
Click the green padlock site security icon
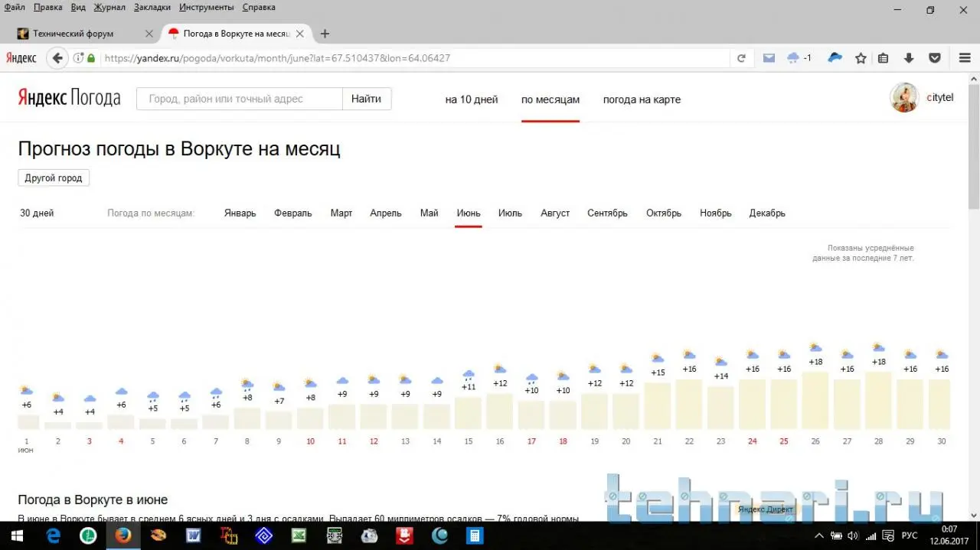(x=92, y=58)
